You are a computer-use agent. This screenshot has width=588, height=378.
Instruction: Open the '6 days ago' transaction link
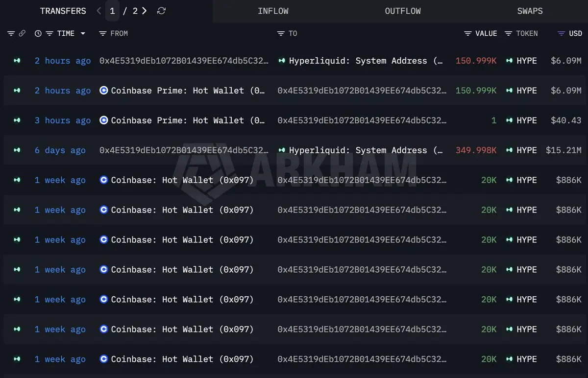pos(60,150)
